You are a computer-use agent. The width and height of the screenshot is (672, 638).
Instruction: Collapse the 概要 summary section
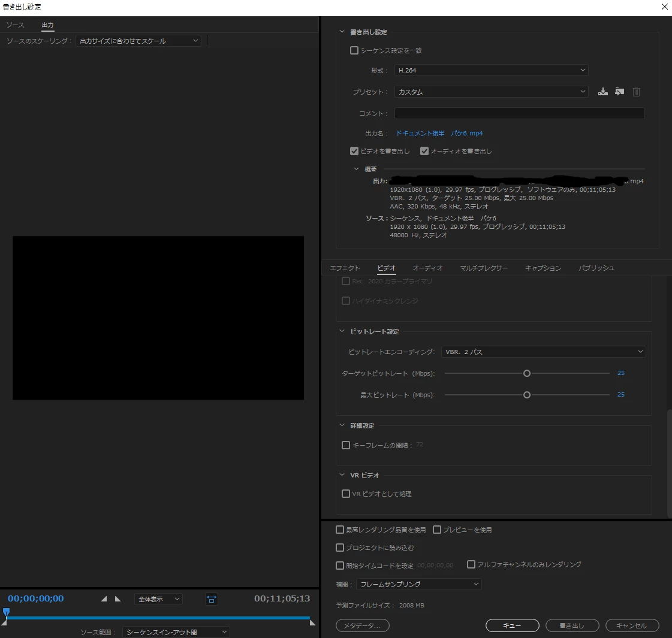(x=356, y=169)
